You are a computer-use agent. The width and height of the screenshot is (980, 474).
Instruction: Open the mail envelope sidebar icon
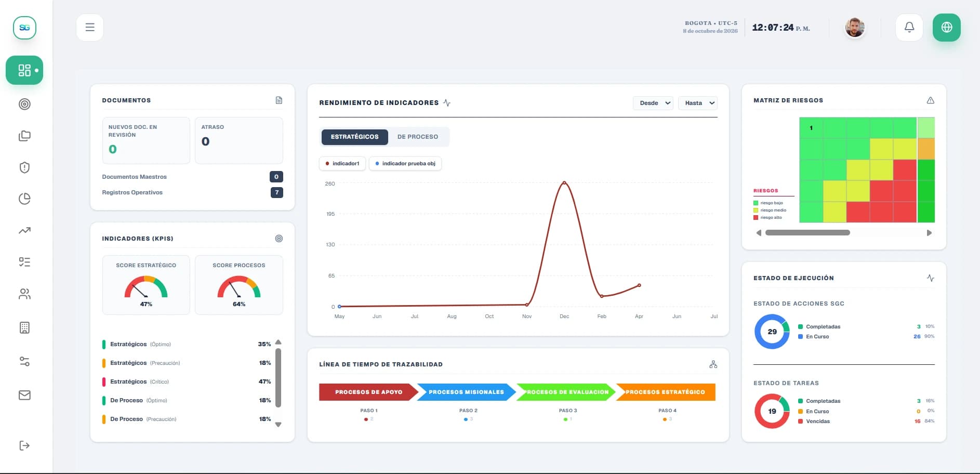24,395
